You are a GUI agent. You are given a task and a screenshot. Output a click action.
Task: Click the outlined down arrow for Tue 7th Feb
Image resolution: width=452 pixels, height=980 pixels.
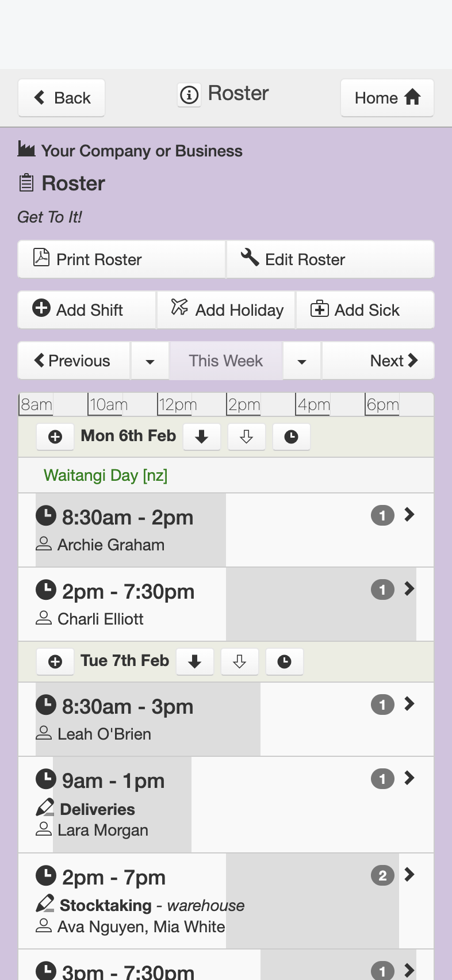click(240, 661)
